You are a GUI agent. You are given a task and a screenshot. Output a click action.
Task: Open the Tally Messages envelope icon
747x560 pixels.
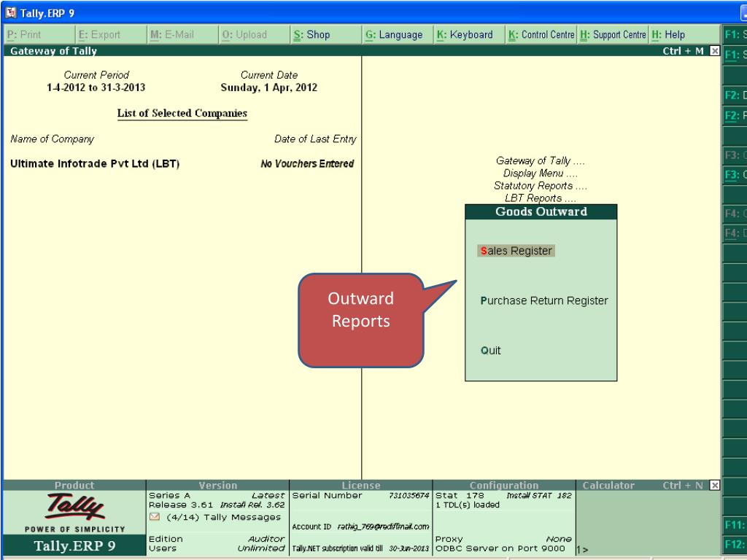155,517
